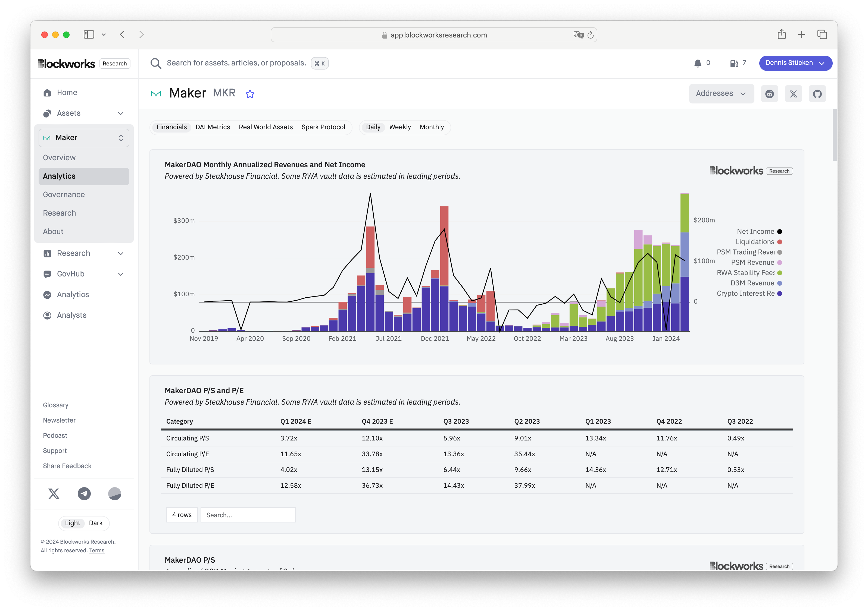Show tab overview icon

tap(822, 35)
